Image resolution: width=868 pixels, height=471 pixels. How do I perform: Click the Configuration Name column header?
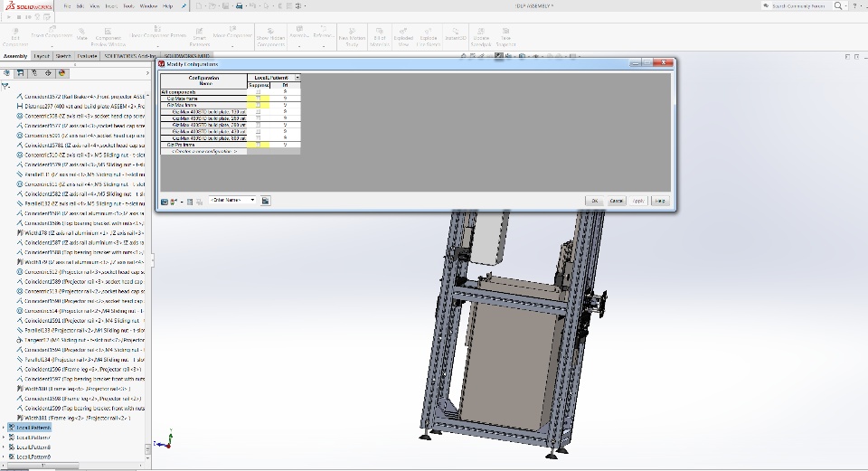click(203, 80)
